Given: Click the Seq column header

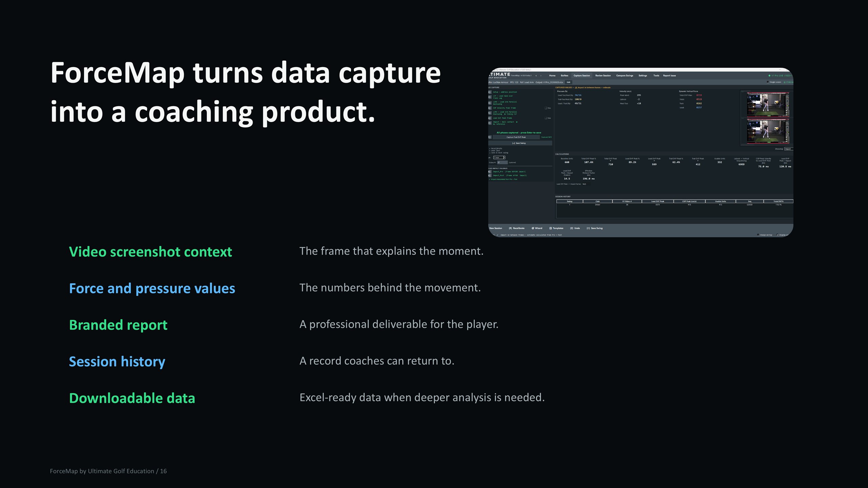Looking at the screenshot, I should point(750,201).
